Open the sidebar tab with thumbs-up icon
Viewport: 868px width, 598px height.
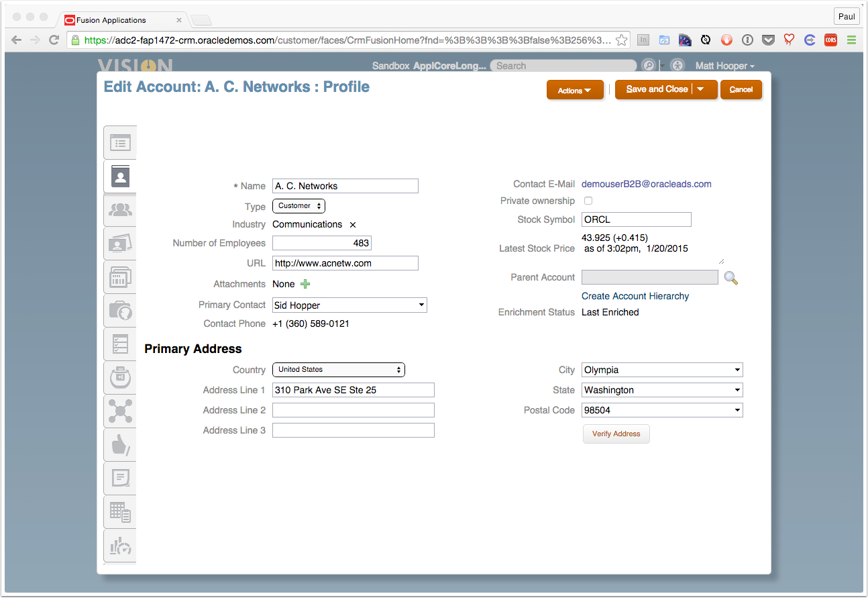120,445
